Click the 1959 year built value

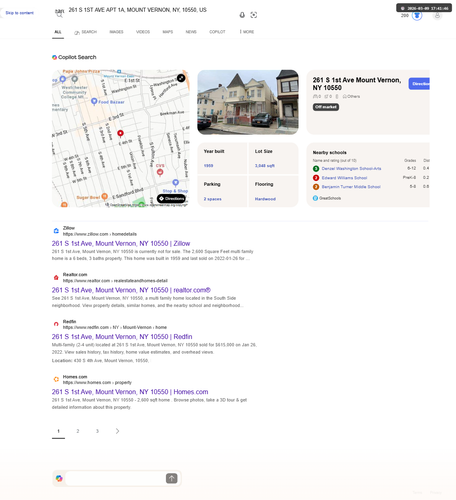(208, 166)
